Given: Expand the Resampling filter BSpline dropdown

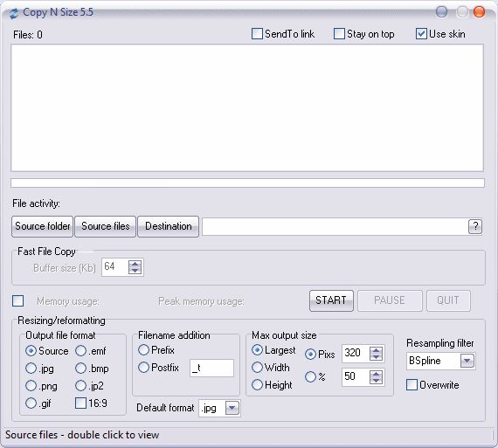Looking at the screenshot, I should click(x=467, y=361).
